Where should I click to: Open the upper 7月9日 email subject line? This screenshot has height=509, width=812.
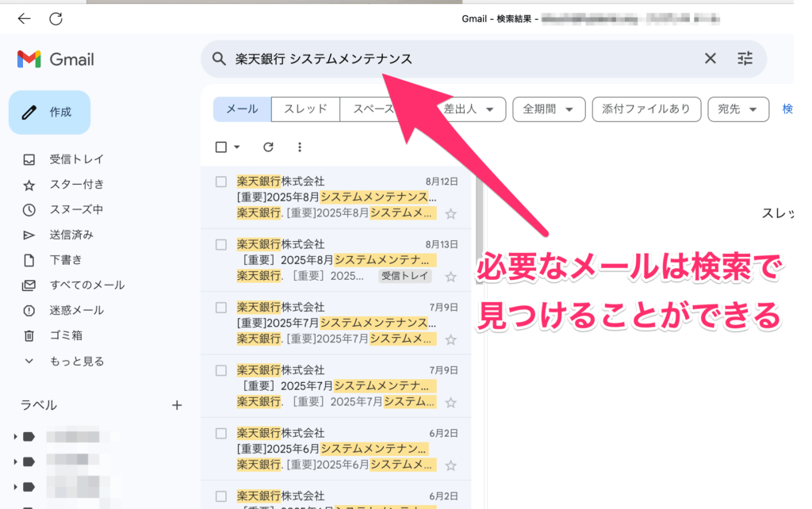336,323
